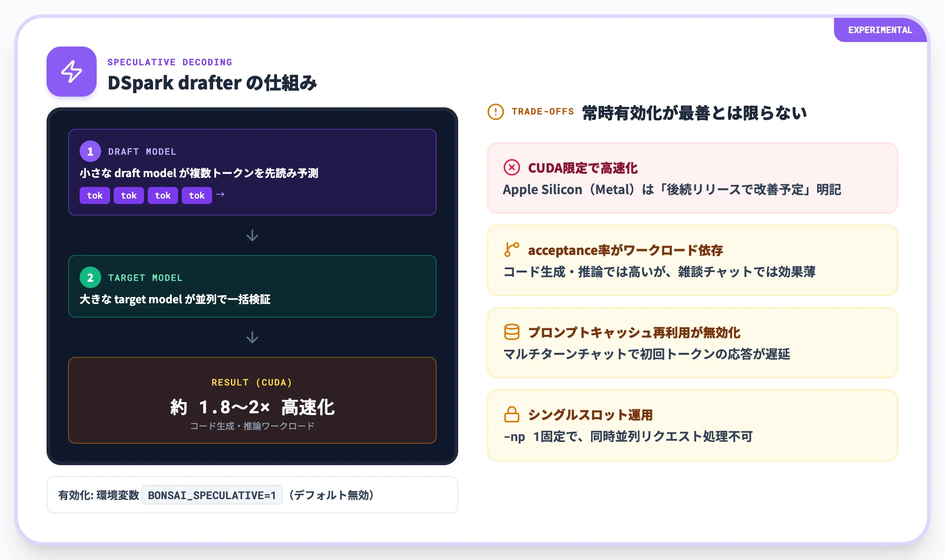Click the purple lightning bolt icon
Viewport: 945px width, 560px height.
72,72
